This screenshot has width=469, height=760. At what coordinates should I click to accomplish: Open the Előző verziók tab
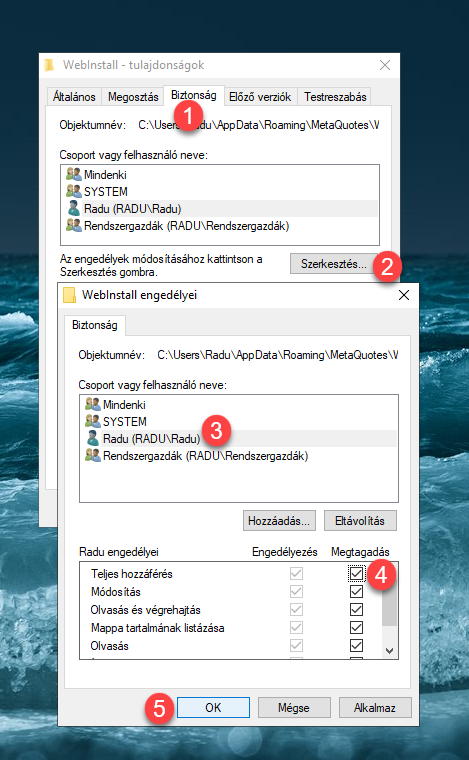[x=260, y=97]
